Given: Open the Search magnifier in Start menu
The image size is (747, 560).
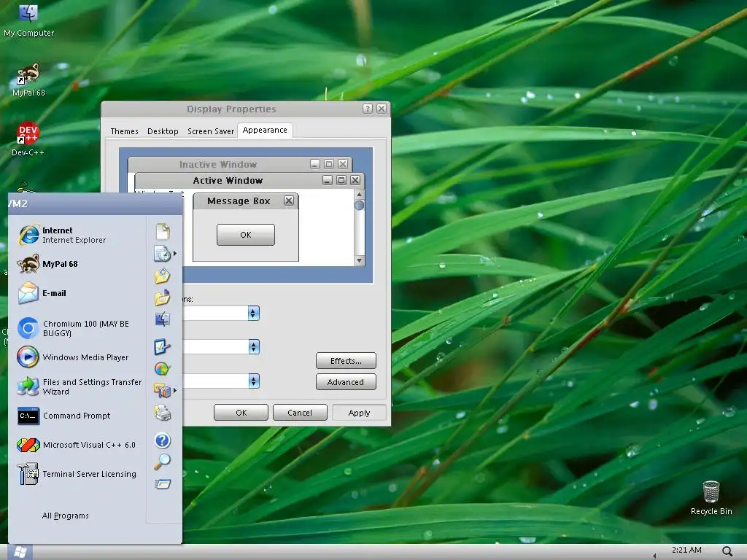Looking at the screenshot, I should 163,462.
